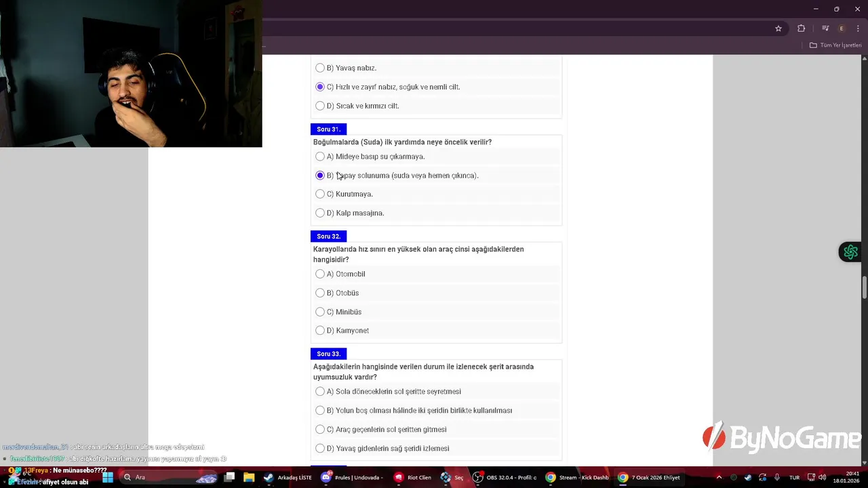Open Steam Arkadaş LİSTE taskbar window
Image resolution: width=868 pixels, height=488 pixels.
(288, 477)
